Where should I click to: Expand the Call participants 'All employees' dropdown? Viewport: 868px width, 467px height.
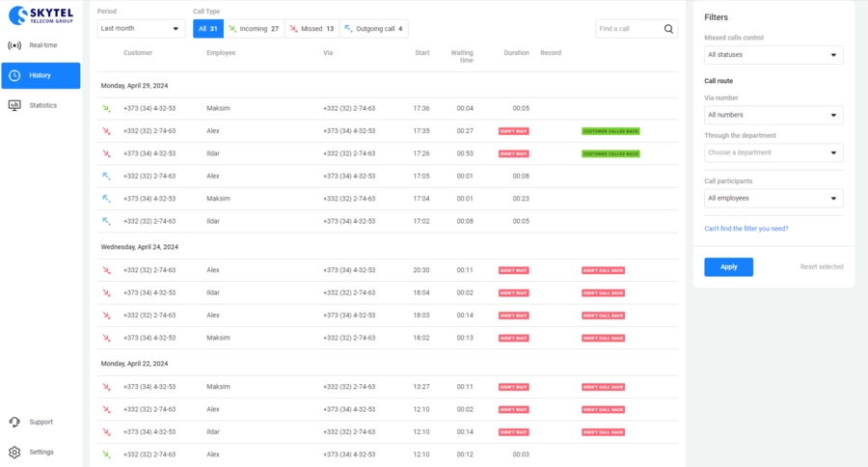[x=773, y=199]
